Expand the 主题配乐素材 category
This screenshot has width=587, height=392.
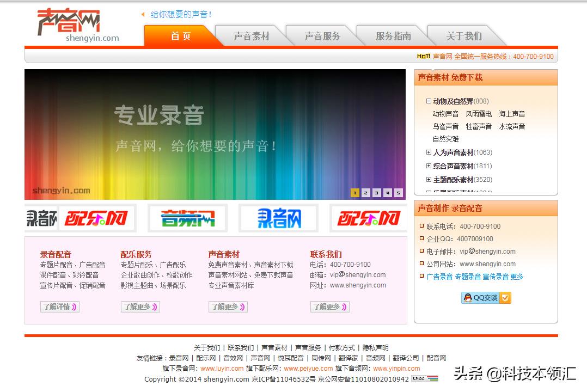(x=429, y=180)
